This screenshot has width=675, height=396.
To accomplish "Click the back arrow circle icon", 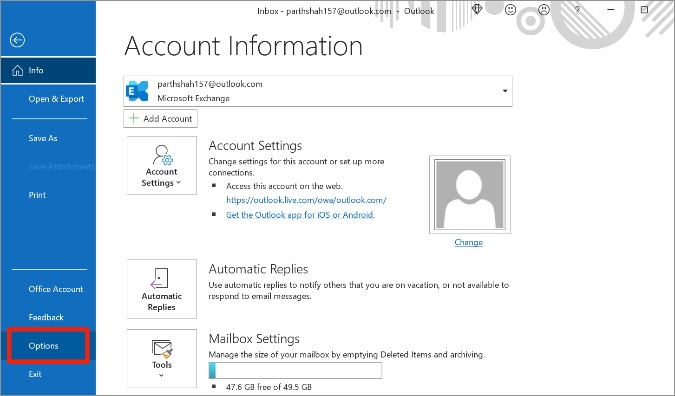I will (x=17, y=40).
